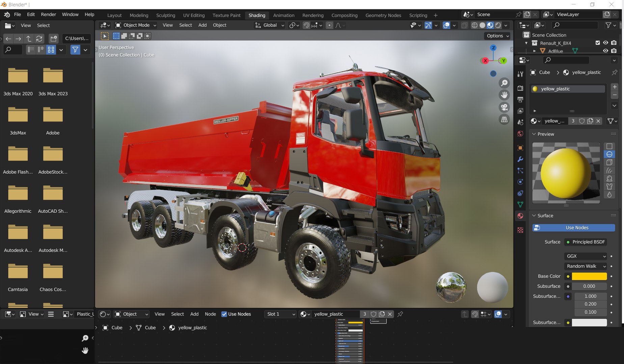This screenshot has width=624, height=364.
Task: Open Texture properties checker icon
Action: point(520,230)
